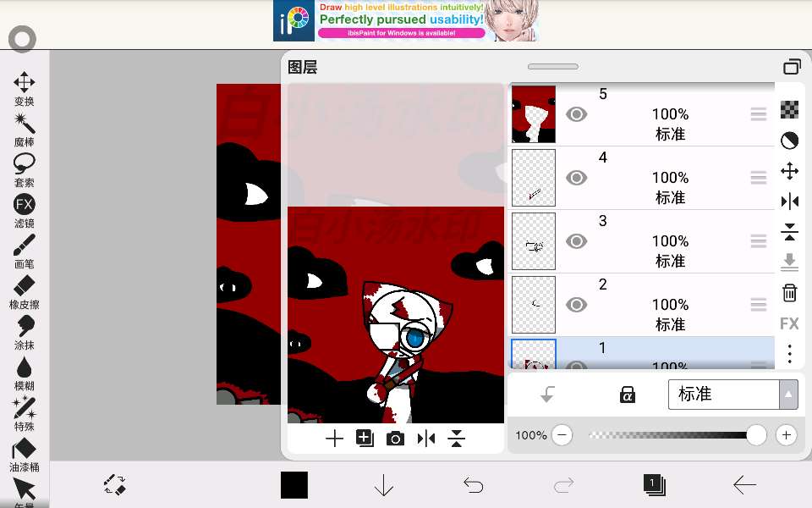This screenshot has width=812, height=508.
Task: Grab reorder handle of layer 3
Action: point(758,241)
